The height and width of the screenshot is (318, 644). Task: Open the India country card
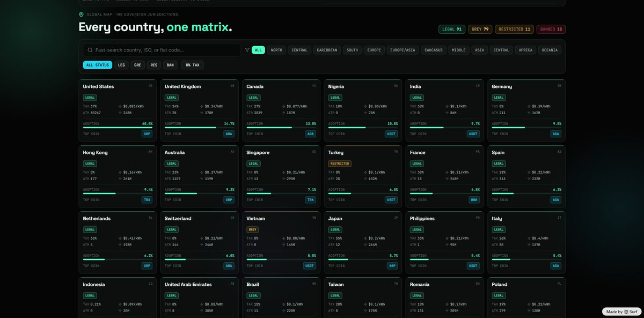444,110
